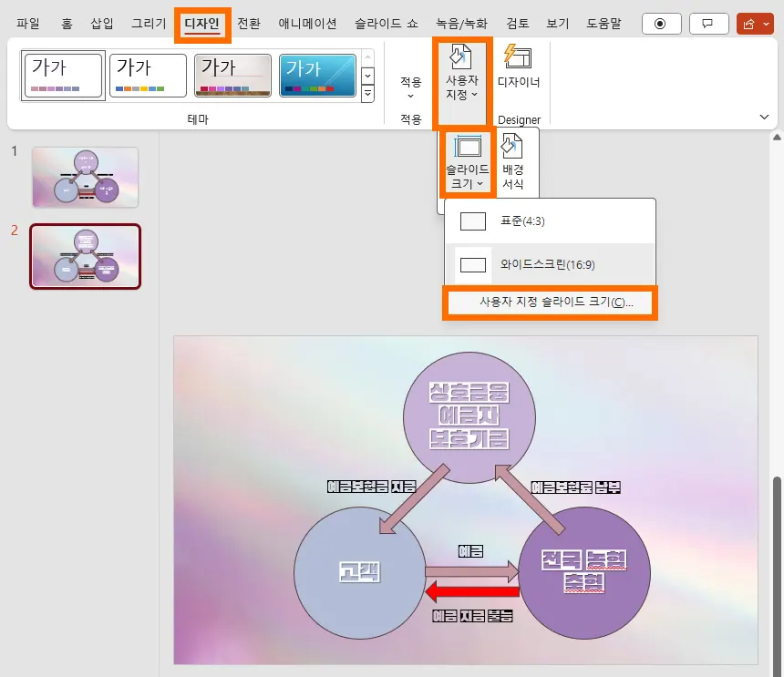This screenshot has width=784, height=677.
Task: Switch to the 홈 ribbon tab
Action: [x=67, y=24]
